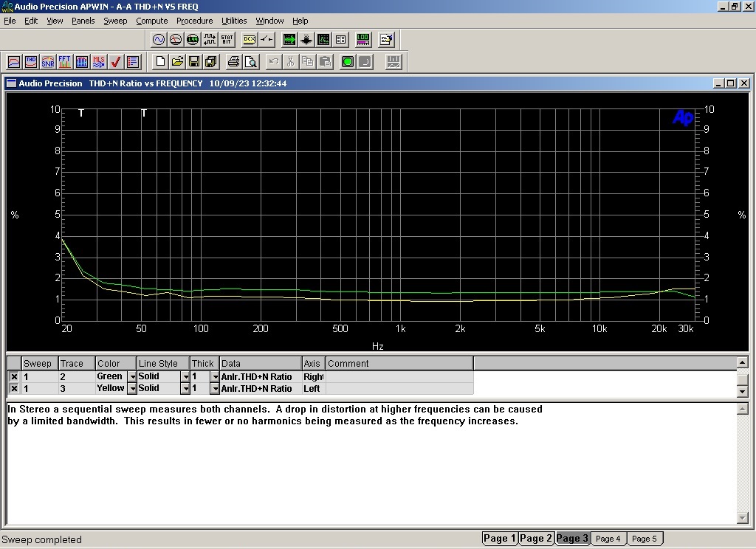
Task: Select the FFT analysis icon
Action: pyautogui.click(x=65, y=62)
